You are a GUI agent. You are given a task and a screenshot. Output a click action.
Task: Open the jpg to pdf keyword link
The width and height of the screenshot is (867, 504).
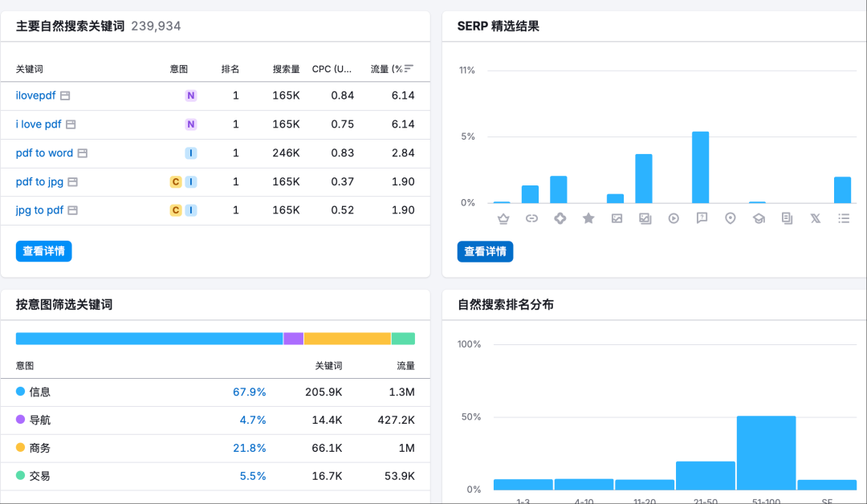point(39,210)
